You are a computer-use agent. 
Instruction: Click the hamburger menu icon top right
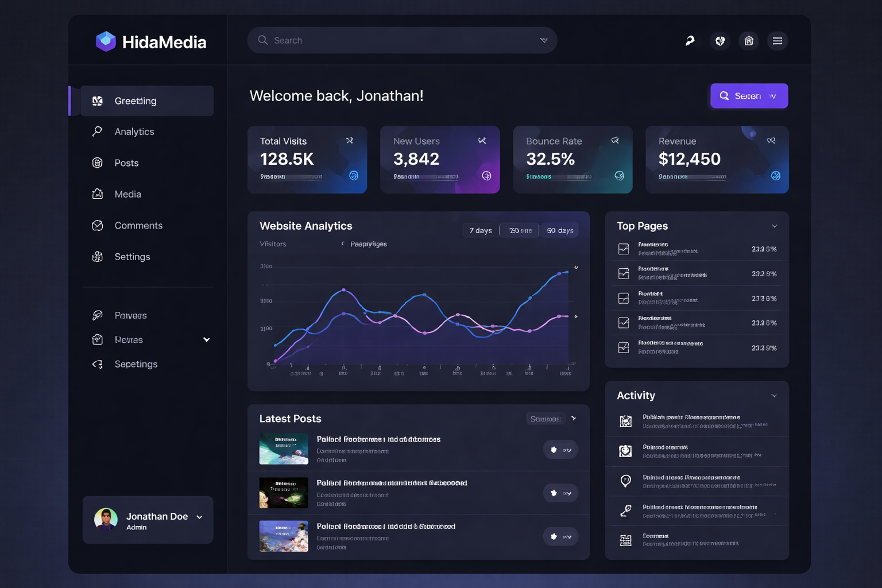tap(777, 41)
